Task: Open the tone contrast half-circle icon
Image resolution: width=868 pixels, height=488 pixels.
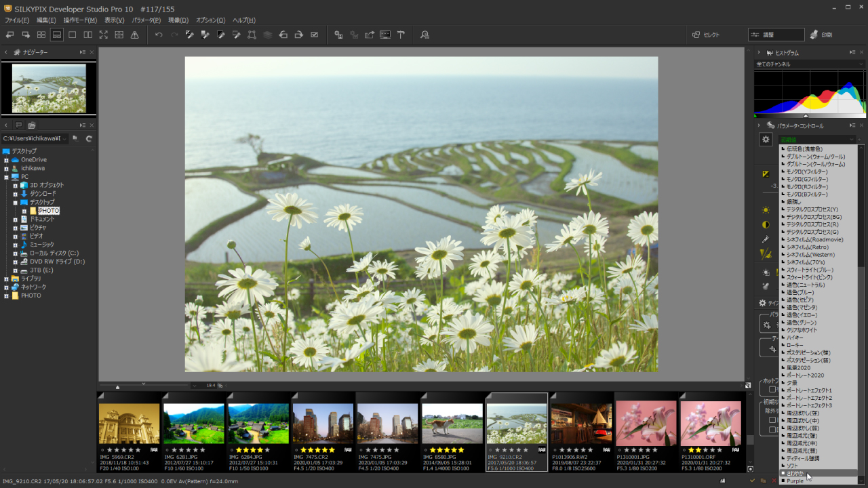Action: click(x=766, y=224)
